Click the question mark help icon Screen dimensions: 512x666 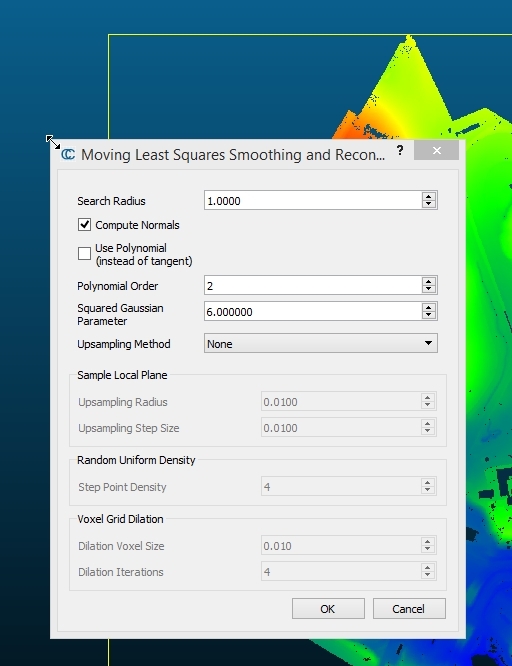[400, 150]
